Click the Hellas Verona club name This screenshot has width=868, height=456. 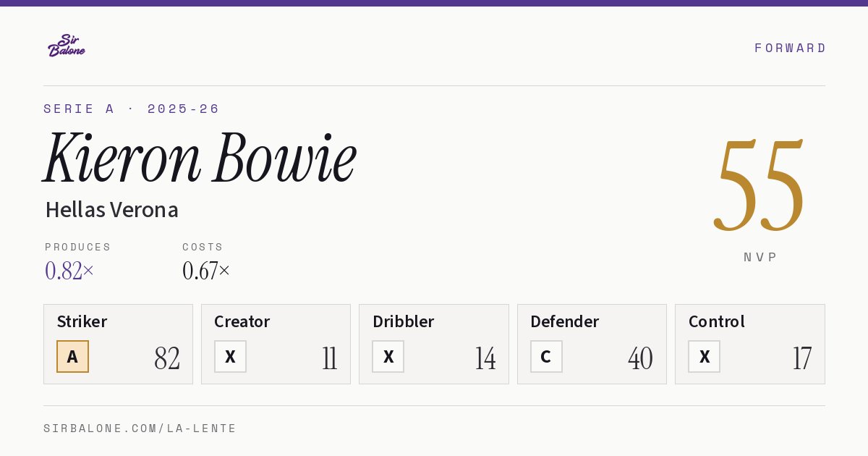pyautogui.click(x=111, y=210)
